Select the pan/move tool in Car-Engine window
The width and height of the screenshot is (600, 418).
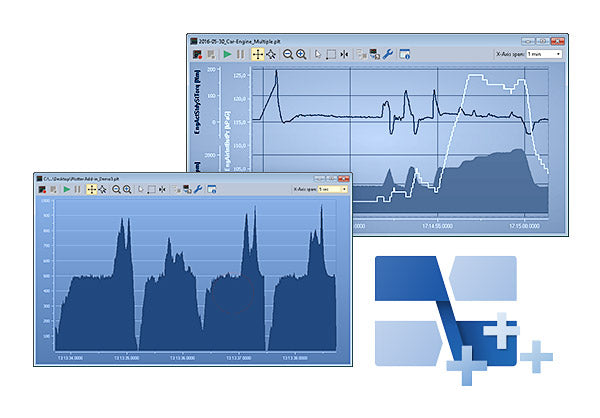(x=258, y=55)
